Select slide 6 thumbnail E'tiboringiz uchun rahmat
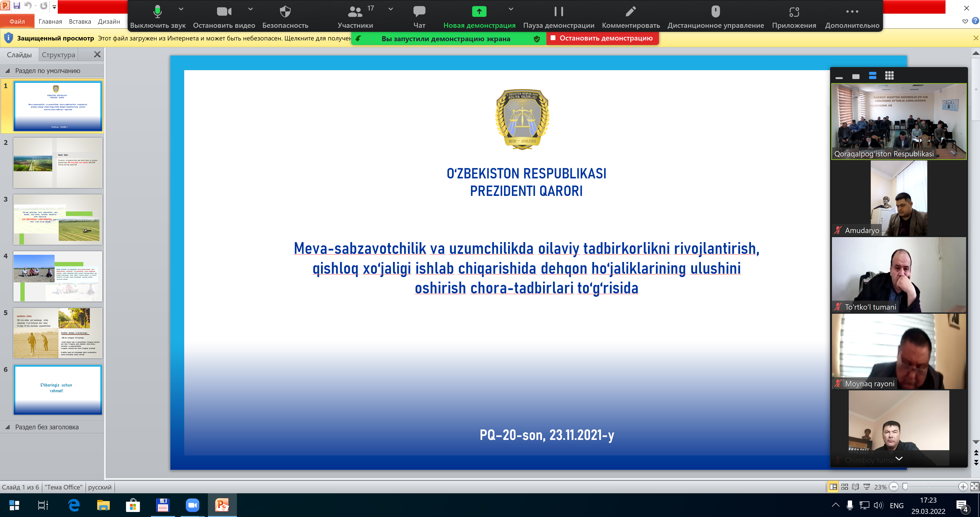980x517 pixels. pos(58,390)
